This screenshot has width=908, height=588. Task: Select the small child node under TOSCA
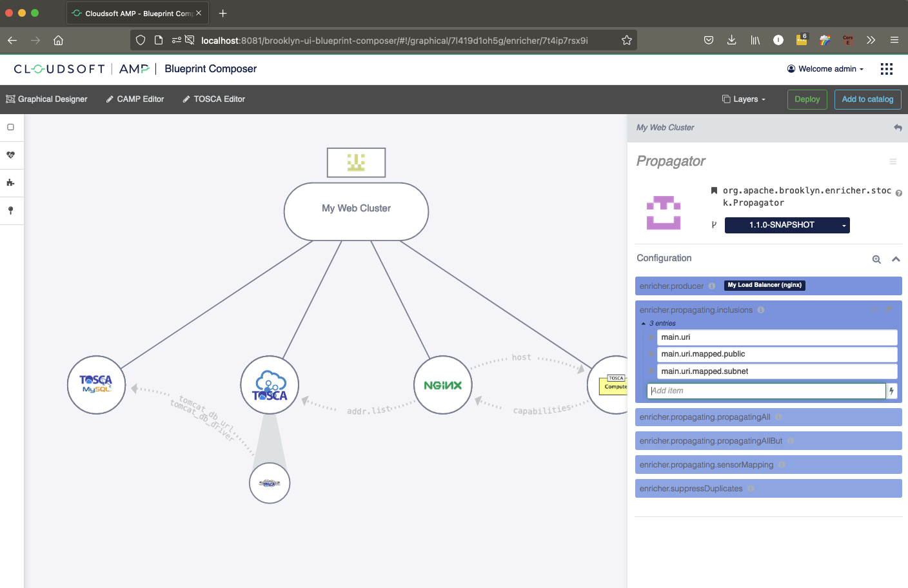tap(270, 483)
